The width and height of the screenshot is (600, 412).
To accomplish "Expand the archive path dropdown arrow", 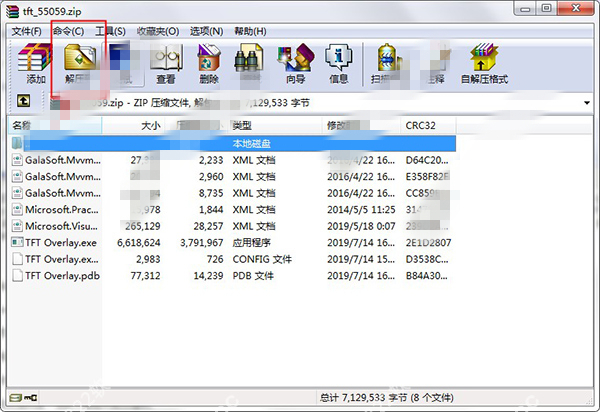I will 587,103.
